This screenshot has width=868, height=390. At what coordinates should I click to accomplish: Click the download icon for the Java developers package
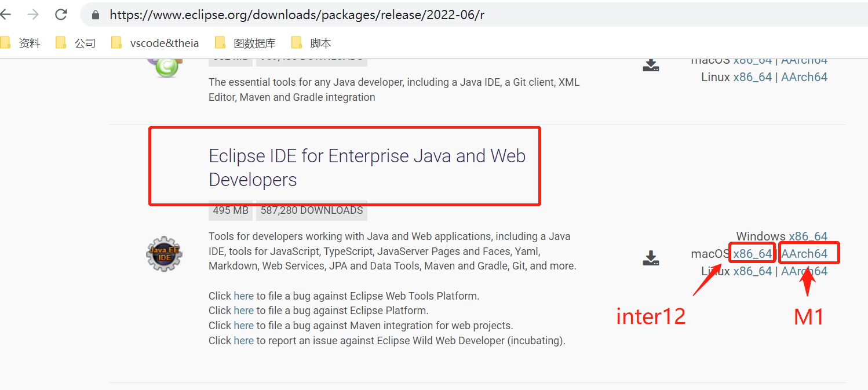pyautogui.click(x=651, y=64)
